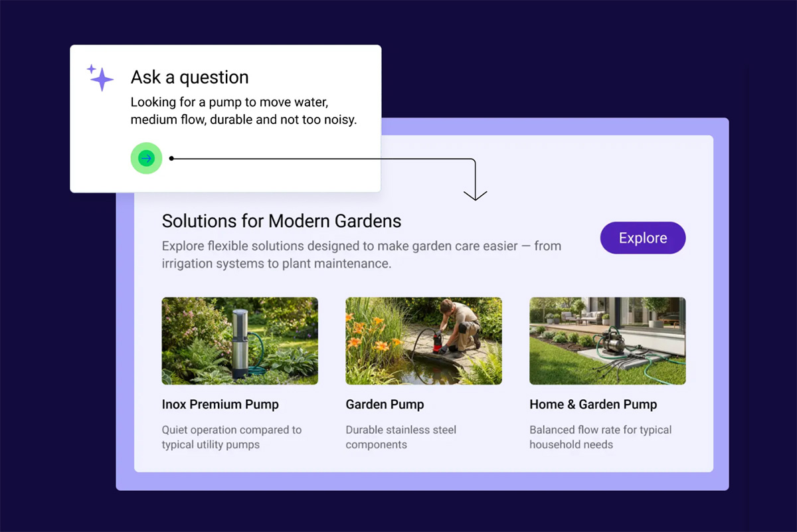Screen dimensions: 797x532
Task: Click the stainless steel pump in first photo
Action: (240, 343)
